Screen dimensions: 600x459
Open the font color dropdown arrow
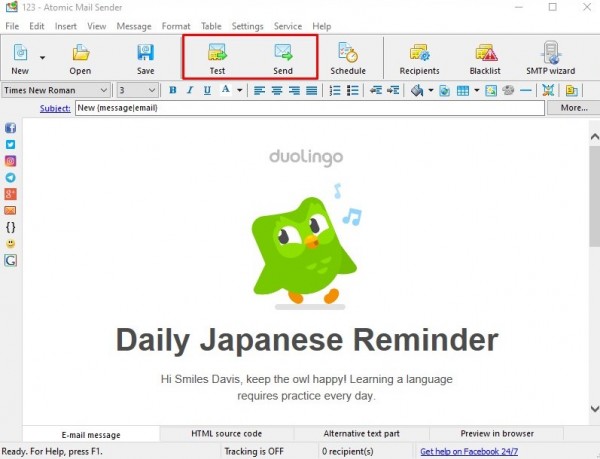(x=240, y=91)
